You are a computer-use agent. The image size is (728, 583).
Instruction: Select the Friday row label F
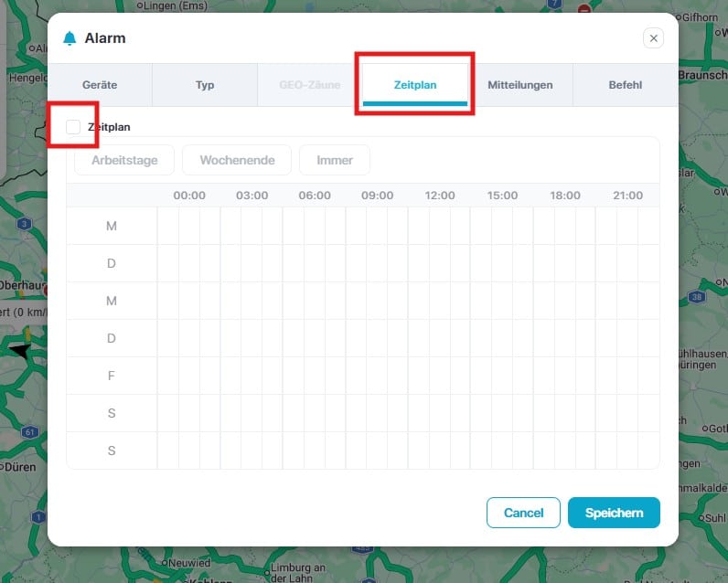112,376
